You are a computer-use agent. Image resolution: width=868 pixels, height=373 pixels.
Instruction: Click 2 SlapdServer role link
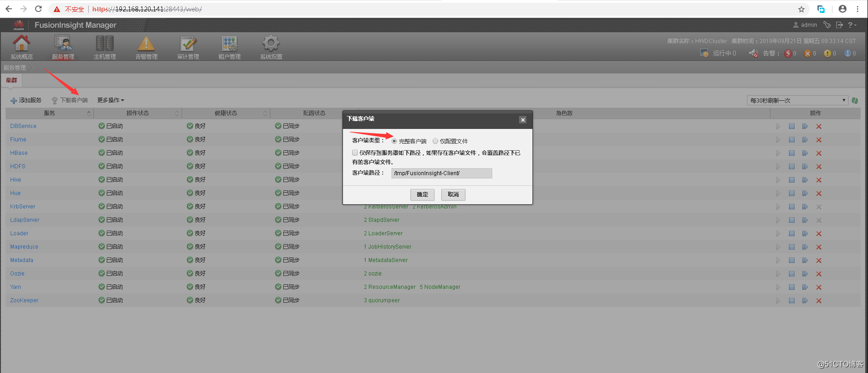[381, 220]
